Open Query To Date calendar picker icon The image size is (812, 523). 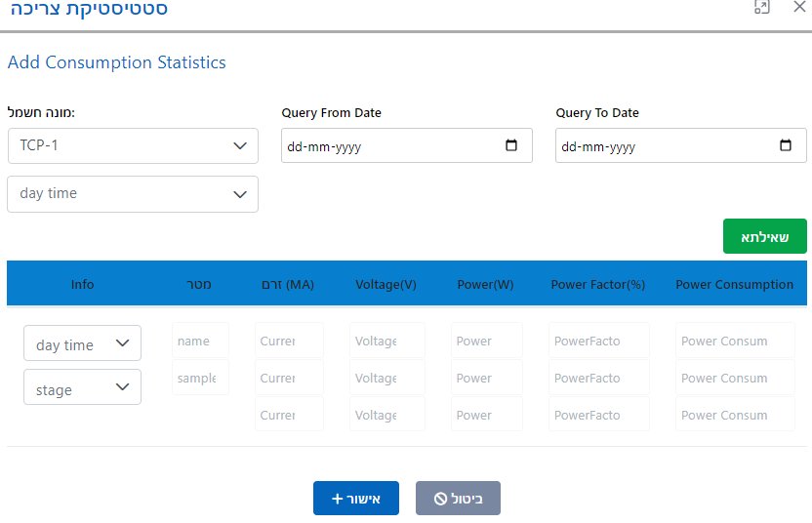pos(786,146)
